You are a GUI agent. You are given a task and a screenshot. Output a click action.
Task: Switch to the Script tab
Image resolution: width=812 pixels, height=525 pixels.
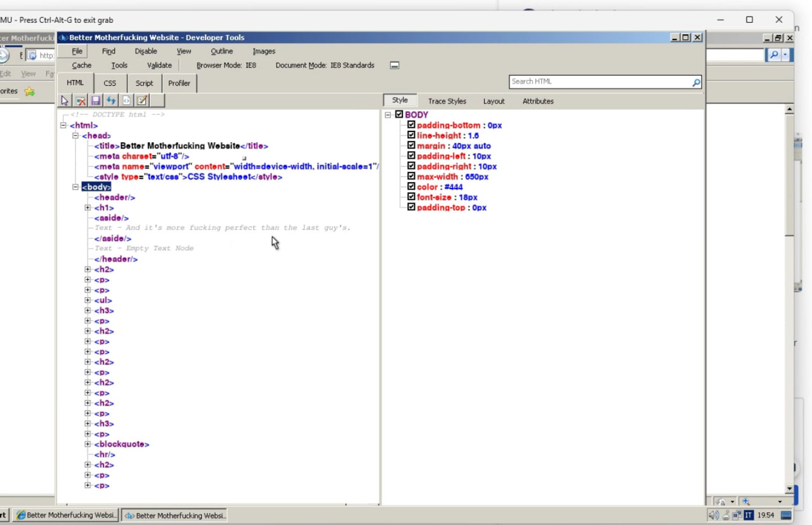tap(144, 83)
